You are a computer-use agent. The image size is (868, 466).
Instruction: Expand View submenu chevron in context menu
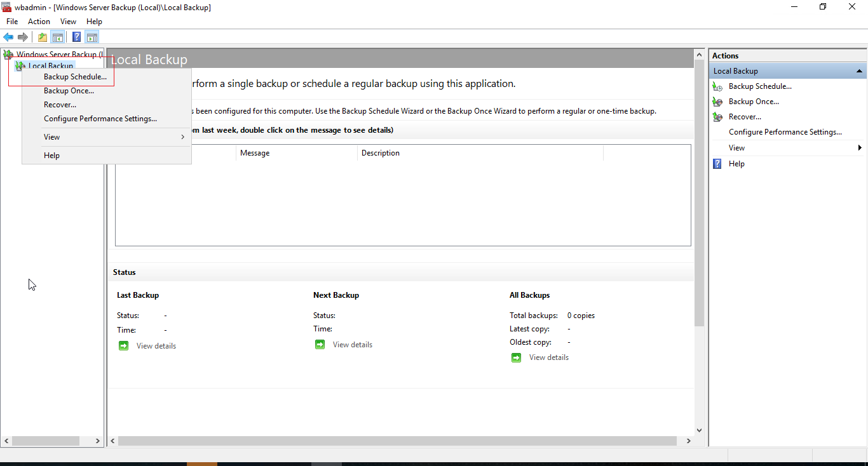click(183, 137)
